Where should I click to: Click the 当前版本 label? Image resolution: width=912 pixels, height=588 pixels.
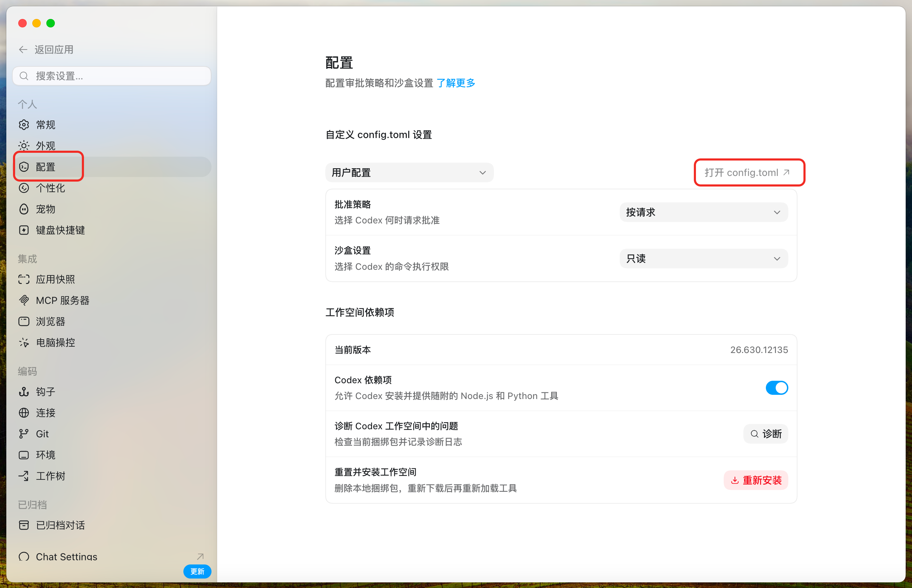click(x=352, y=350)
